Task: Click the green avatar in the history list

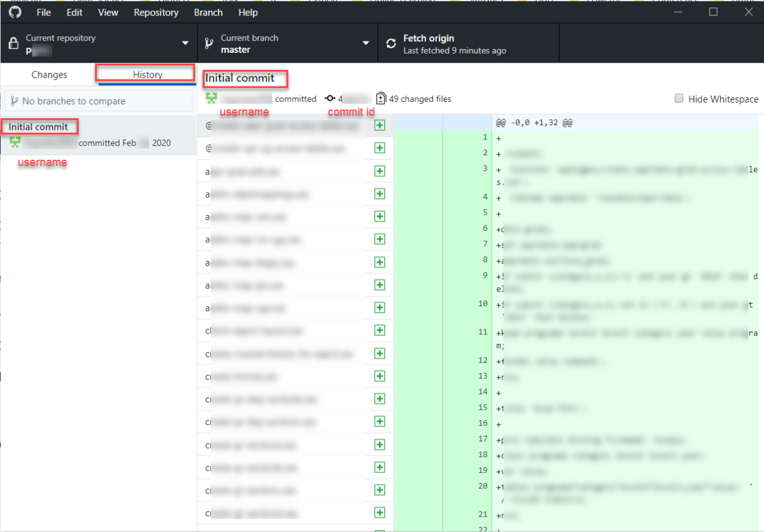Action: [15, 142]
